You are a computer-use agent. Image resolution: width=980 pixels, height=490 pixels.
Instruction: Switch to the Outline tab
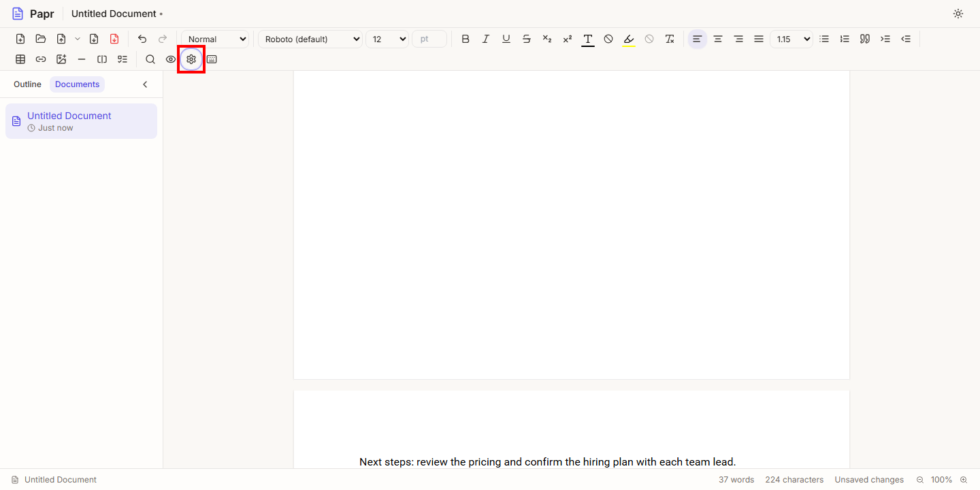coord(27,84)
